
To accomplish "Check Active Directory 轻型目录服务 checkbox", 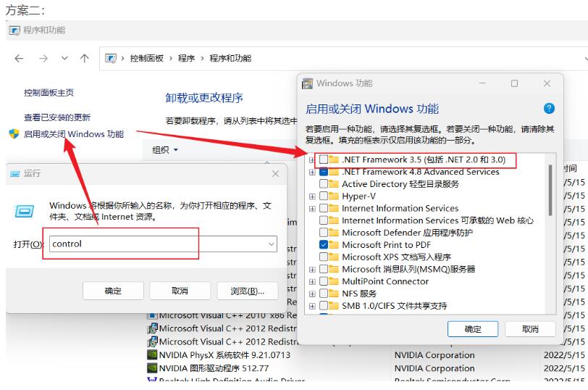I will pyautogui.click(x=324, y=184).
